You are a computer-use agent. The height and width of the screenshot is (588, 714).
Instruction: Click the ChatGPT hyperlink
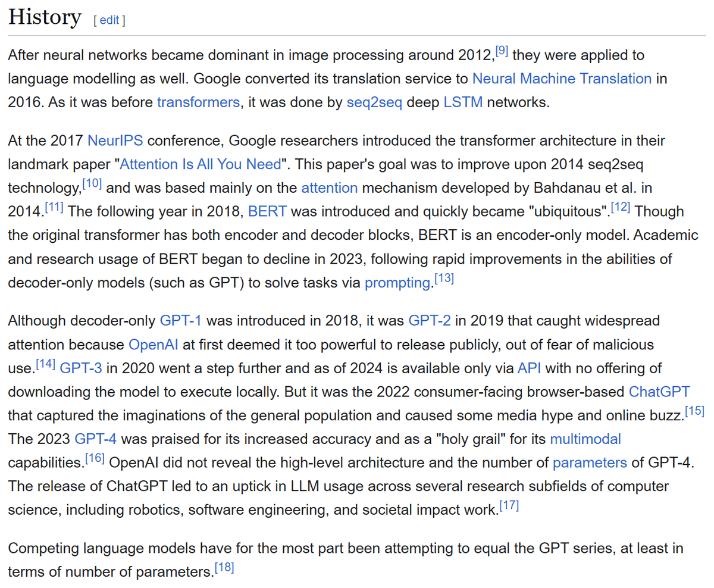click(659, 392)
